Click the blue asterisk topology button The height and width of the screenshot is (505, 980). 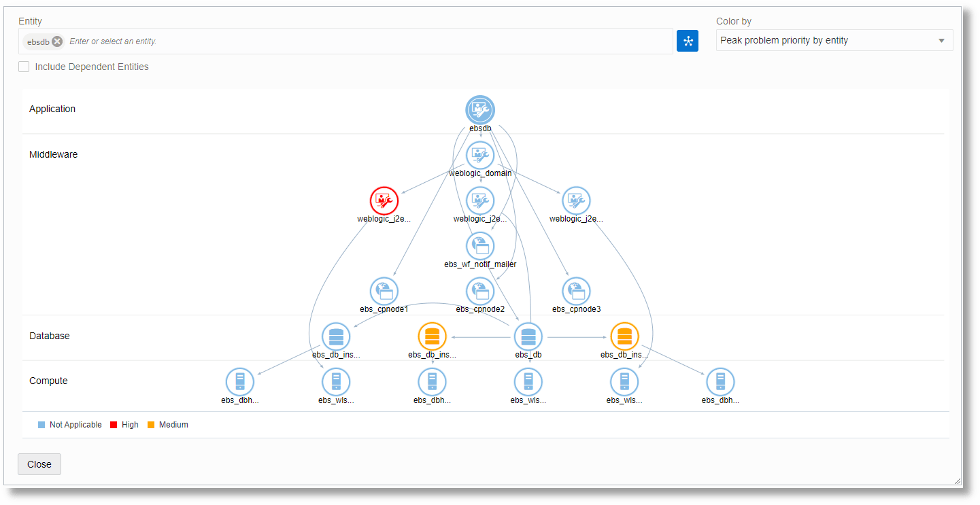tap(687, 40)
